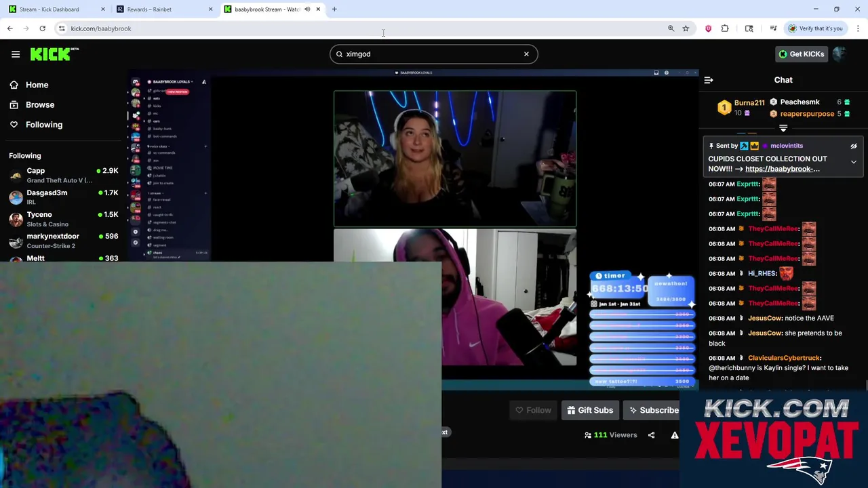Click the zoom magnifier icon in address bar
The image size is (868, 488).
point(671,28)
